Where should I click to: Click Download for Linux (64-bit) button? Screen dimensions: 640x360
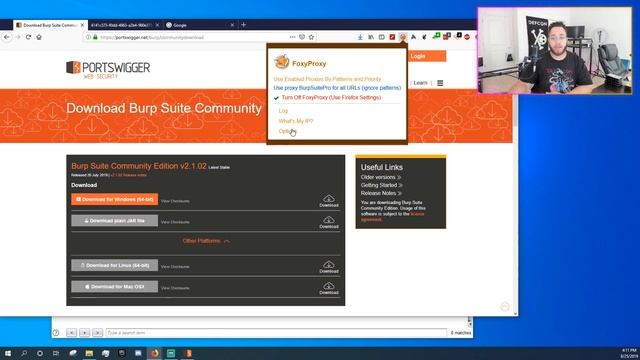[x=115, y=265]
